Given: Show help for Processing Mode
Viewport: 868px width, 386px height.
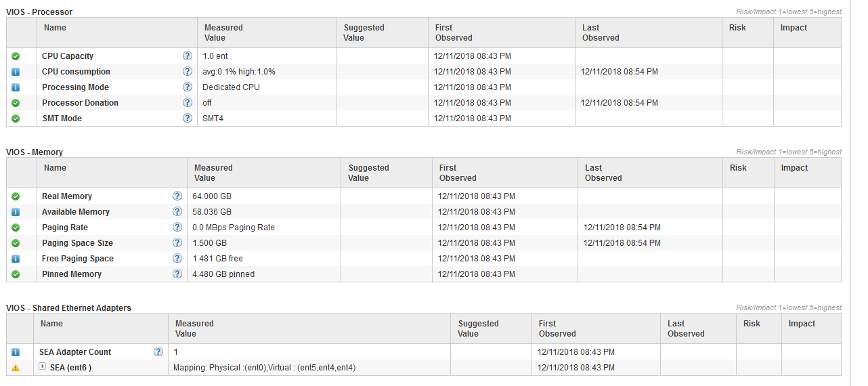Looking at the screenshot, I should (187, 87).
